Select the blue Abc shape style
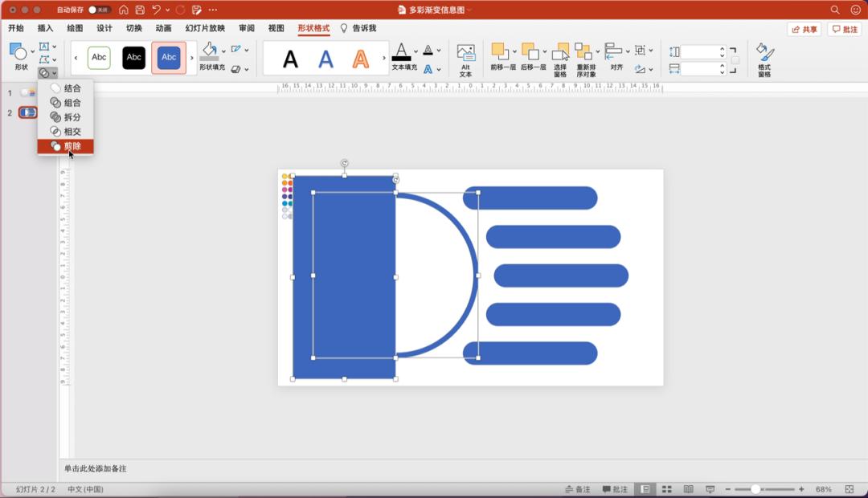Viewport: 868px width, 498px height. pyautogui.click(x=168, y=57)
